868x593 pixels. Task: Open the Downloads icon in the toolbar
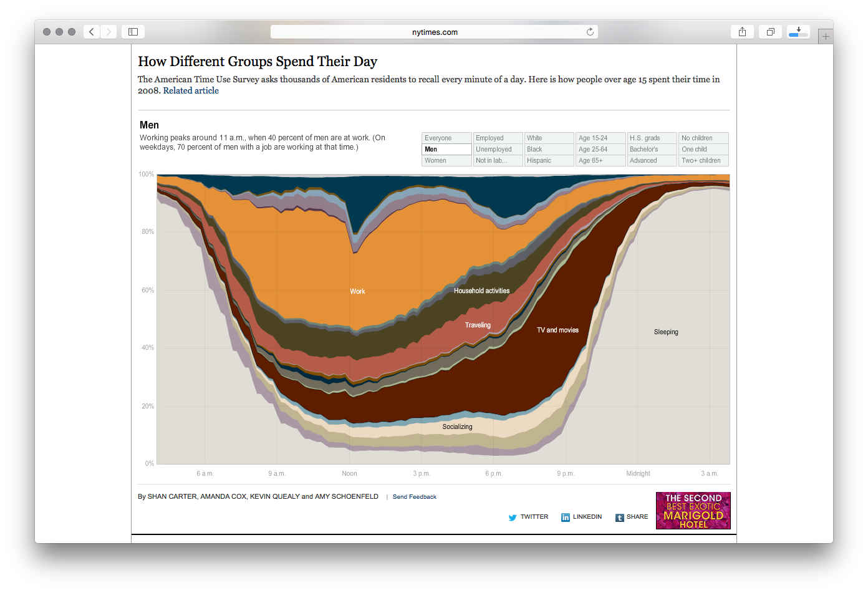798,31
